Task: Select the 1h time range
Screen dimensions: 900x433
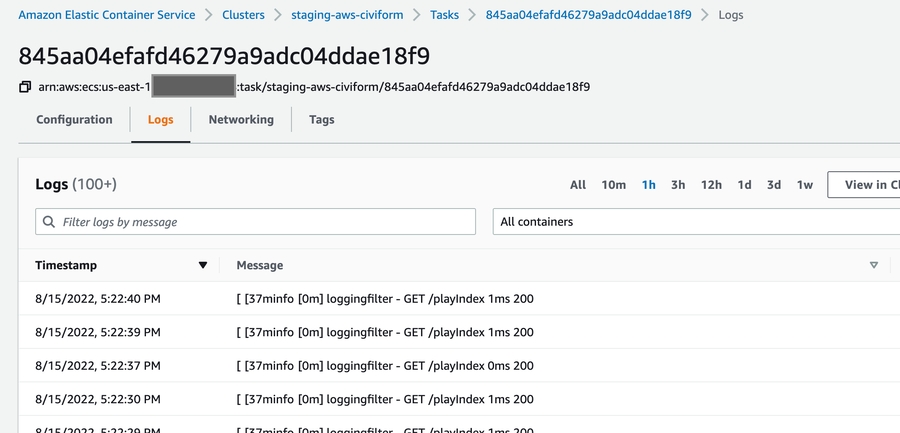Action: 649,185
